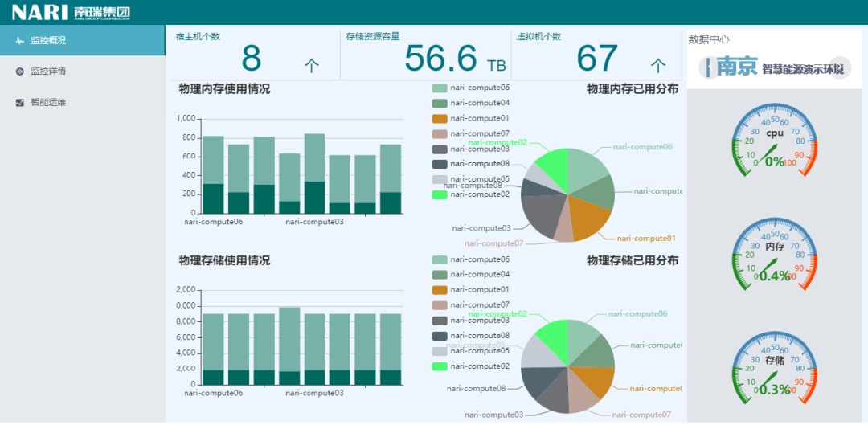
Task: Toggle nari-compute02 in the memory distribution legend
Action: tap(471, 194)
